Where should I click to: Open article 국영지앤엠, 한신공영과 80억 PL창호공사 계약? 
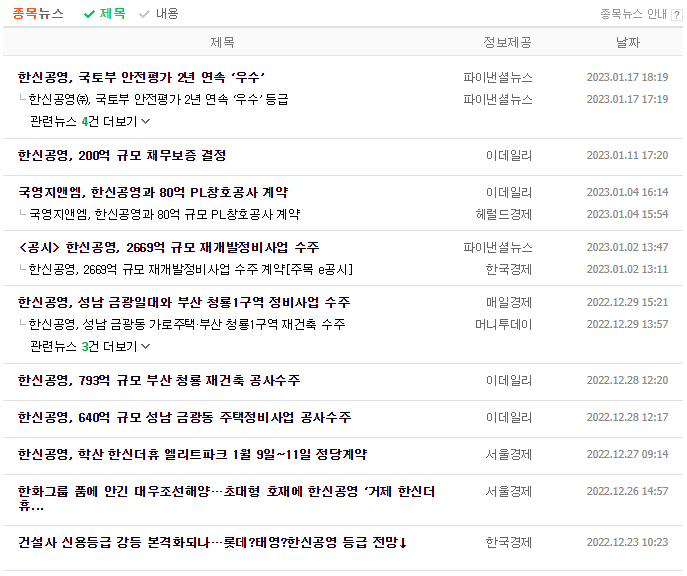pyautogui.click(x=153, y=192)
